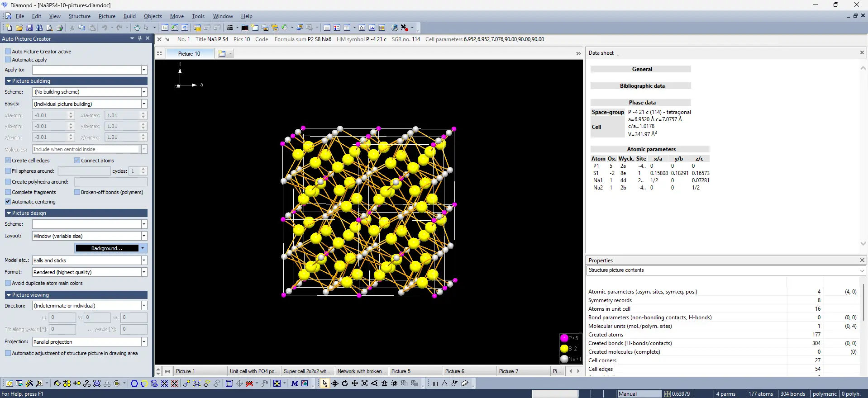Pin the Auto Picture Creator panel
Image resolution: width=868 pixels, height=398 pixels.
140,38
